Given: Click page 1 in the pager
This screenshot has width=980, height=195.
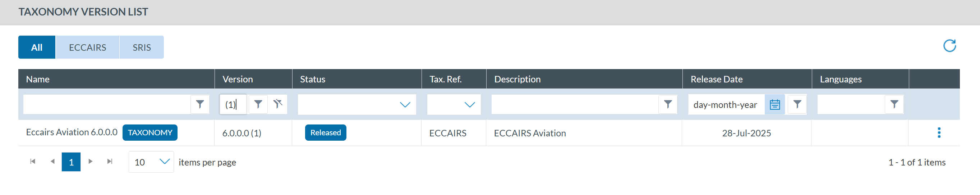Looking at the screenshot, I should click(x=71, y=162).
